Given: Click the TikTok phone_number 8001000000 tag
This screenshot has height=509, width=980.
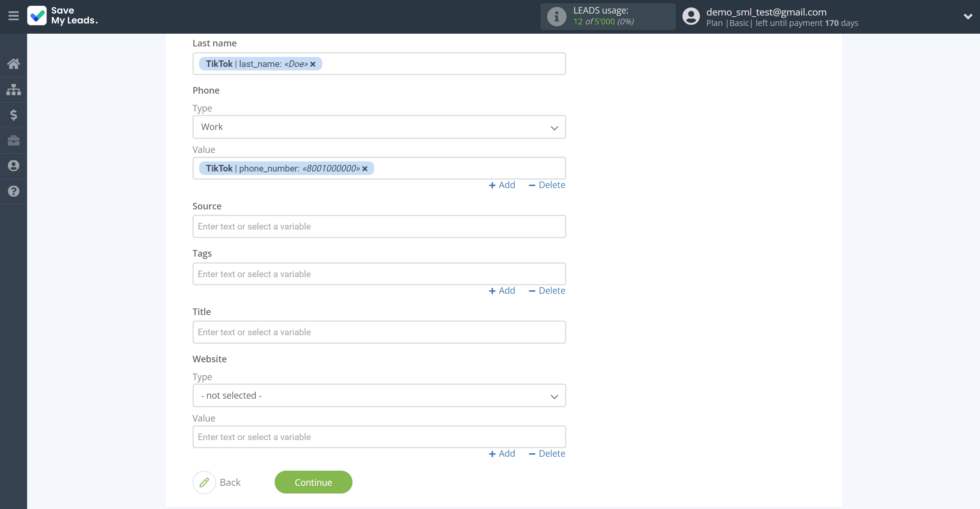Looking at the screenshot, I should 286,168.
